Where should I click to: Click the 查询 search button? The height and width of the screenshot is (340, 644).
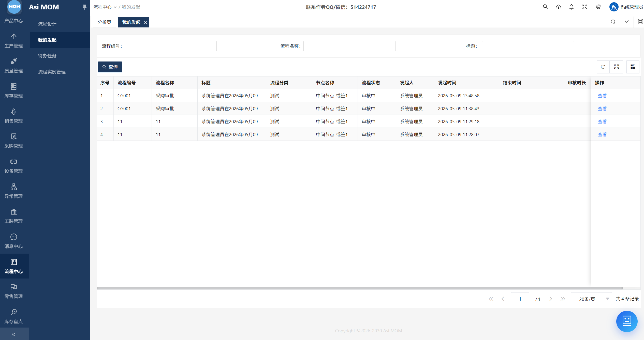tap(110, 67)
